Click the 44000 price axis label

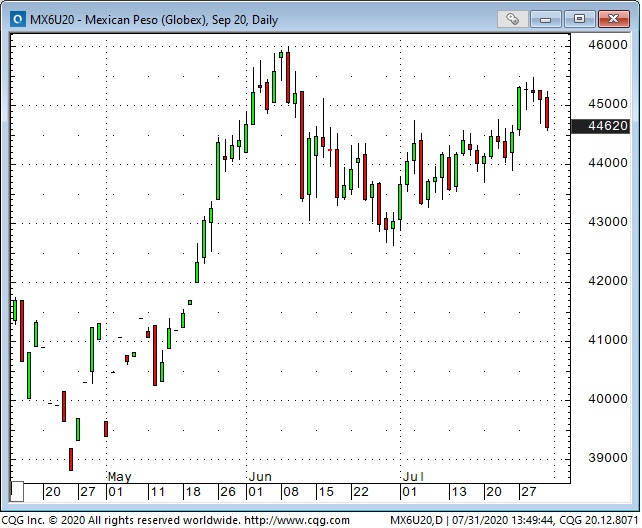(x=608, y=162)
